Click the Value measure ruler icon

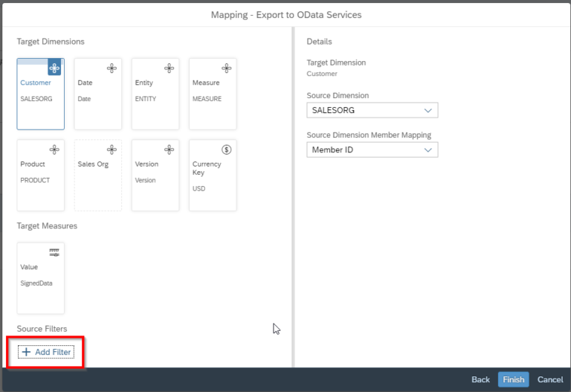coord(54,252)
